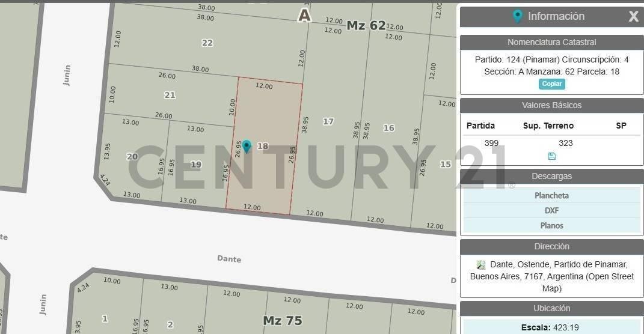Click the Escala 423.19 text
This screenshot has width=644, height=334.
[550, 328]
